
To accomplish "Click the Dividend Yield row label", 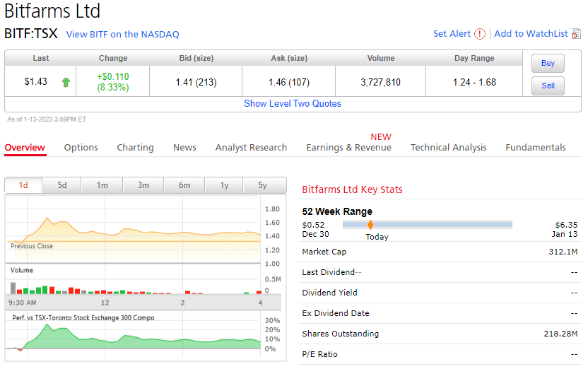I will pos(329,293).
